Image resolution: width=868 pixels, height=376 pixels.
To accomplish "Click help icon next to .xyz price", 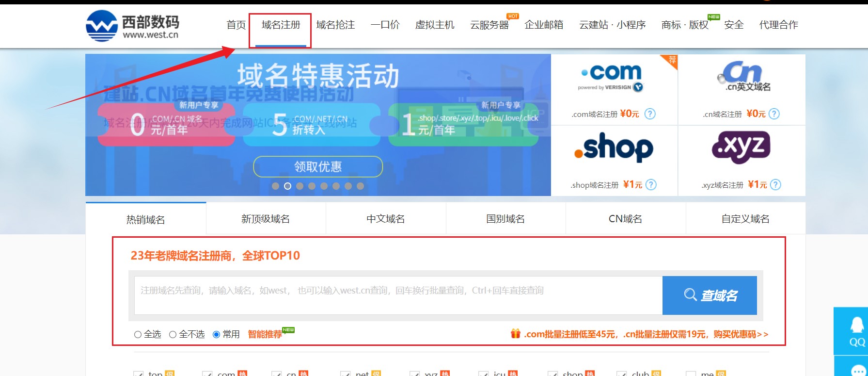I will pyautogui.click(x=775, y=185).
